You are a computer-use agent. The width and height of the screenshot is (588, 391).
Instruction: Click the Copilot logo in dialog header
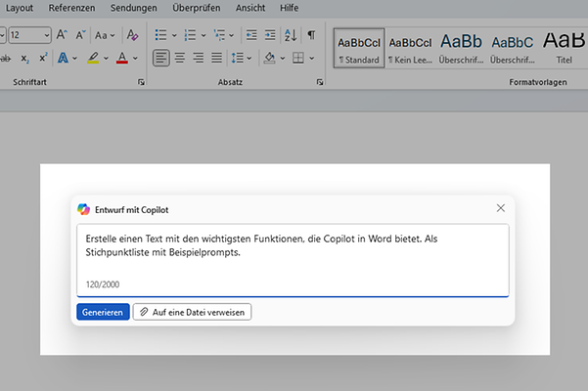pos(84,209)
